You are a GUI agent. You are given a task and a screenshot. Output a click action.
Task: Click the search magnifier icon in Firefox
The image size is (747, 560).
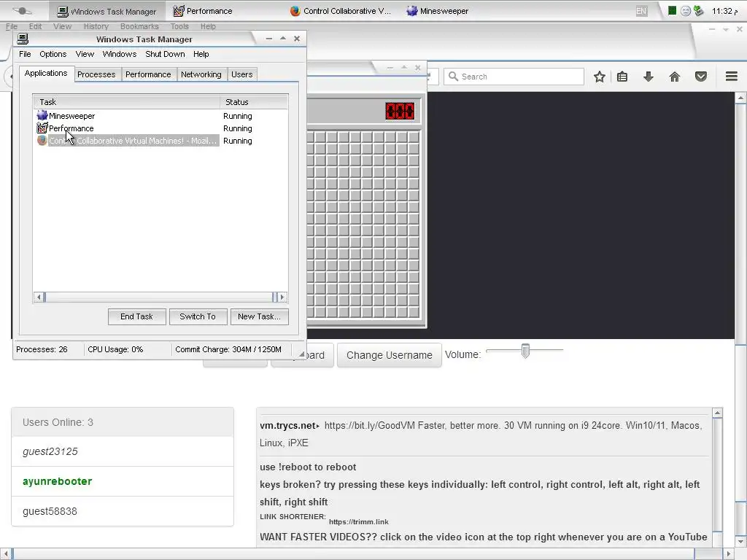pos(453,76)
